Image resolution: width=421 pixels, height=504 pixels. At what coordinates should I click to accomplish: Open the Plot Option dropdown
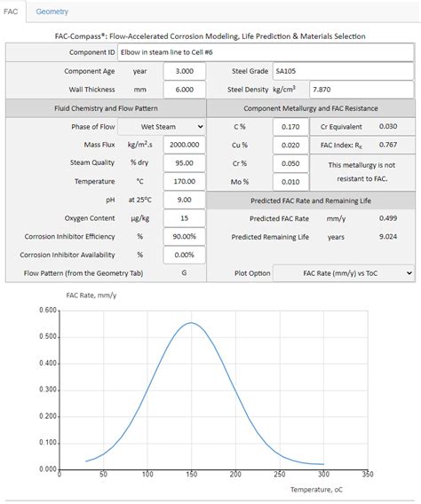[x=344, y=273]
